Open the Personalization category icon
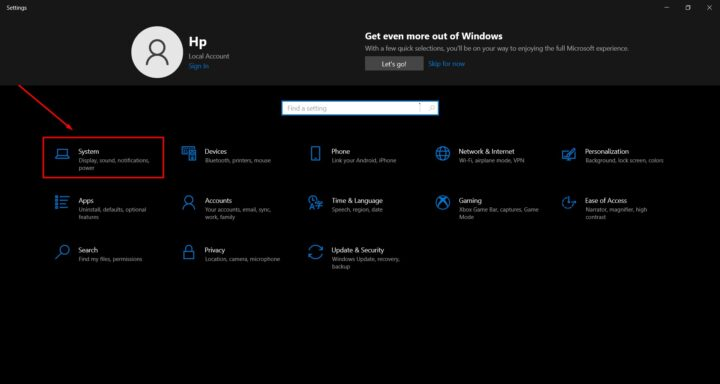Screen dimensions: 720x384 point(569,154)
